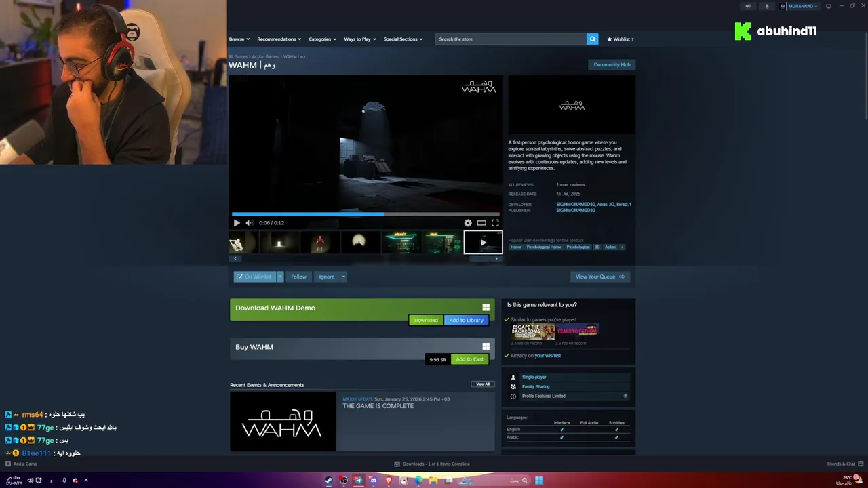
Task: Open the Windows Start menu
Action: (538, 481)
